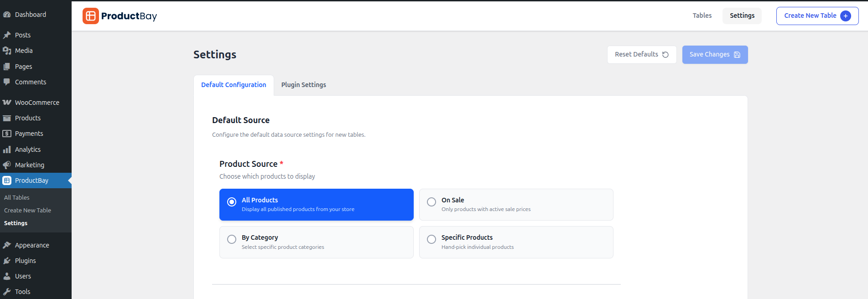
Task: Open the Settings header tab
Action: pyautogui.click(x=742, y=16)
